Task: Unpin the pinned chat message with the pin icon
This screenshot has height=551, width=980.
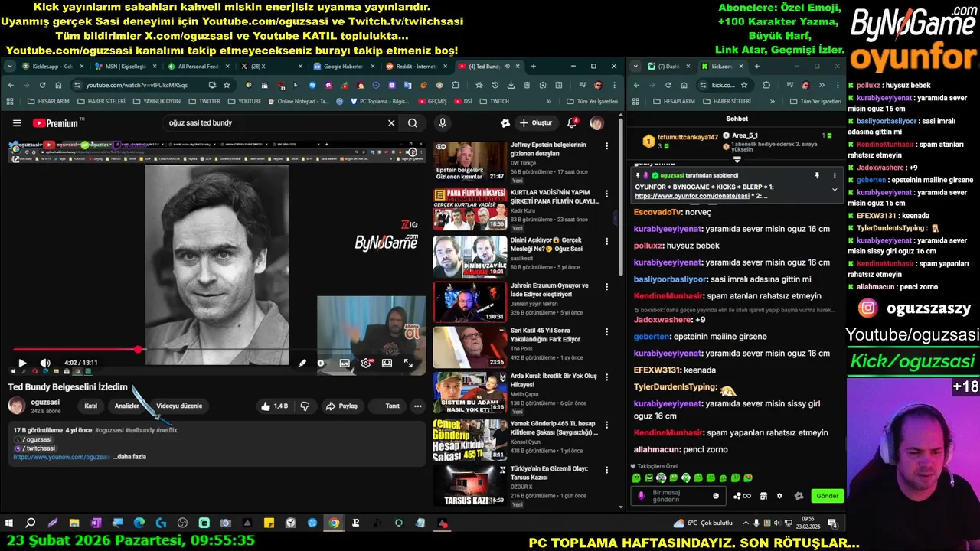Action: pos(817,176)
